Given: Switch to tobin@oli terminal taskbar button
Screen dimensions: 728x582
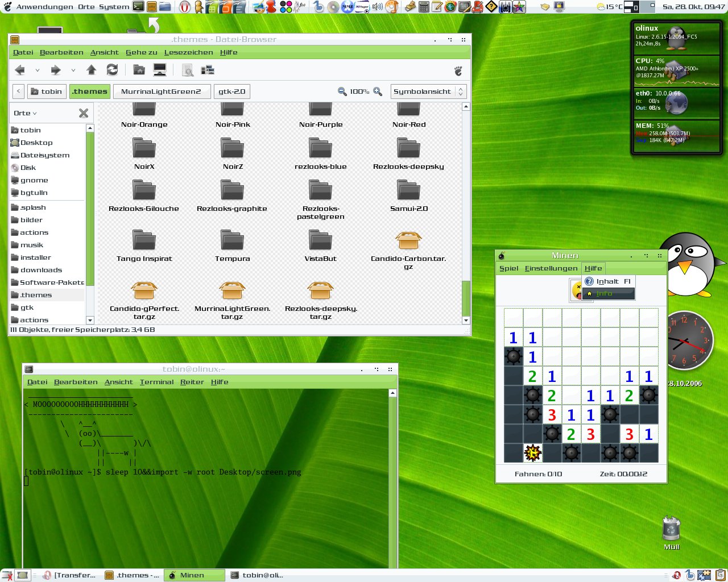Looking at the screenshot, I should pos(257,575).
